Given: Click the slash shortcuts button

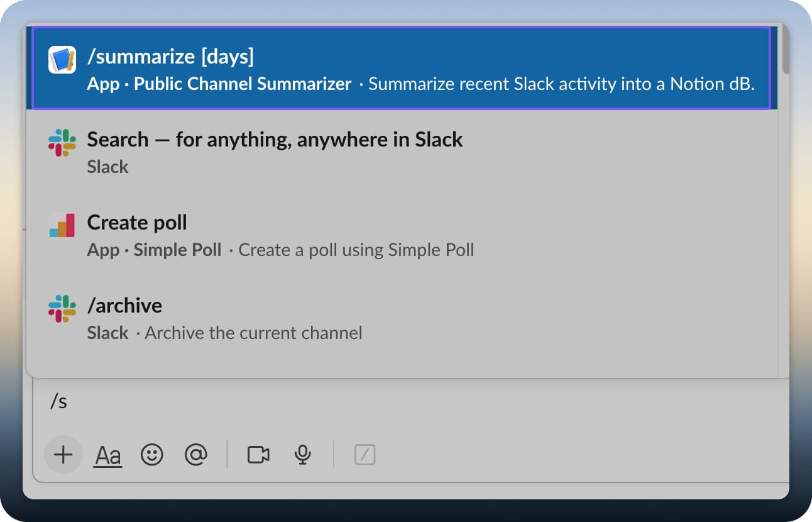Looking at the screenshot, I should tap(365, 454).
